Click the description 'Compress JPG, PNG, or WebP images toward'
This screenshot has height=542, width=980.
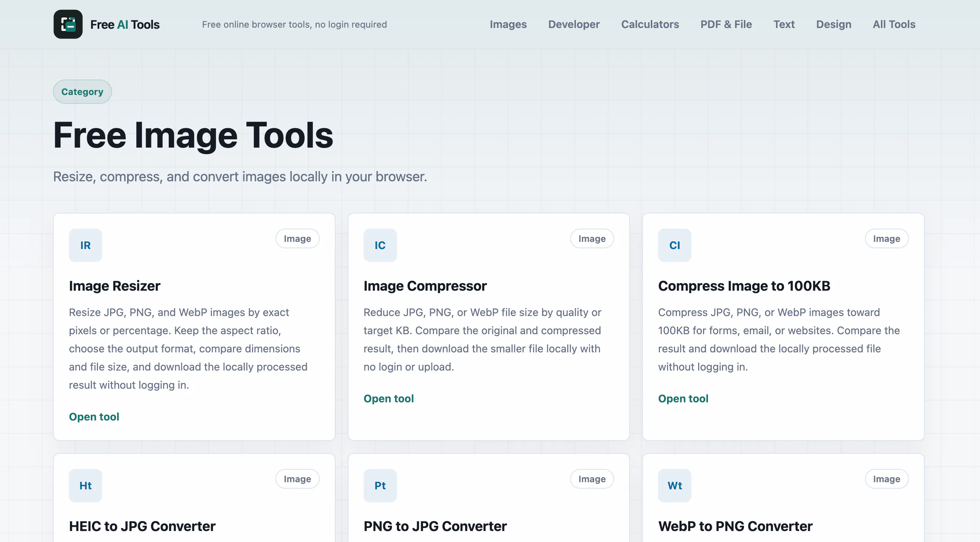769,312
